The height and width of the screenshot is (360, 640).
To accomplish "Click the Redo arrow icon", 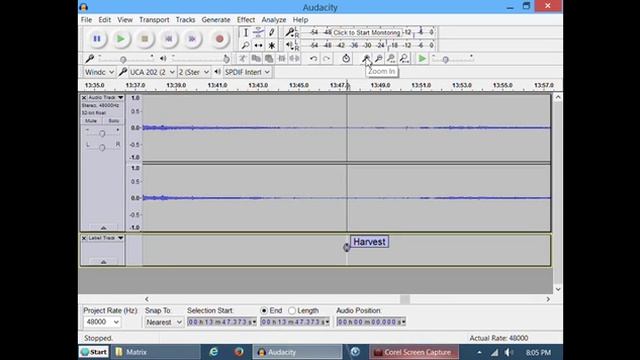I will [x=326, y=59].
